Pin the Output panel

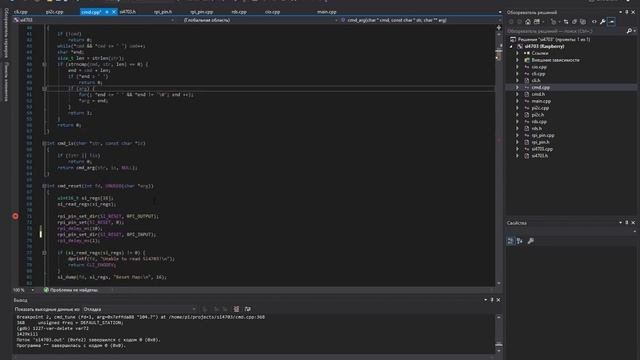[492, 300]
